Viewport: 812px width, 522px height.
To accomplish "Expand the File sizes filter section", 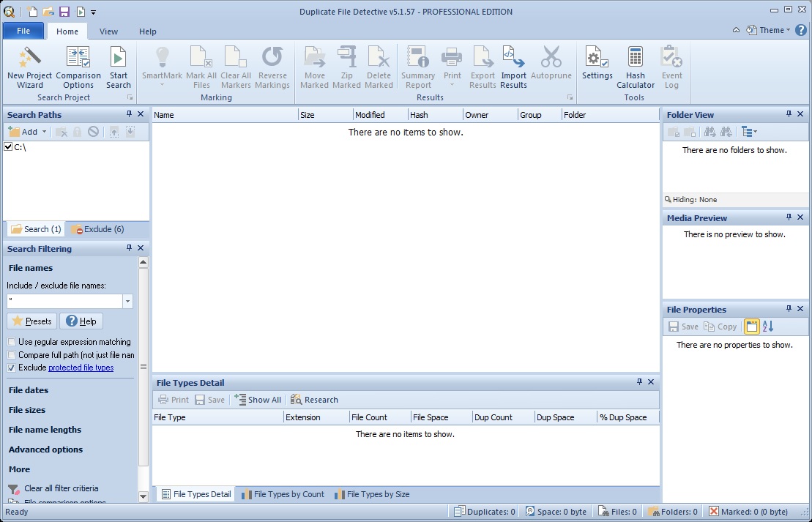I will (x=27, y=410).
